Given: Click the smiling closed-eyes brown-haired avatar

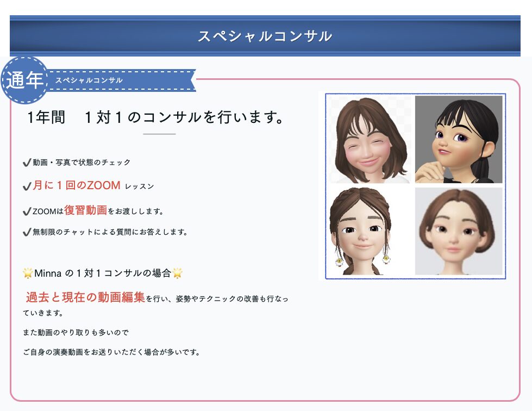Looking at the screenshot, I should pyautogui.click(x=370, y=140).
